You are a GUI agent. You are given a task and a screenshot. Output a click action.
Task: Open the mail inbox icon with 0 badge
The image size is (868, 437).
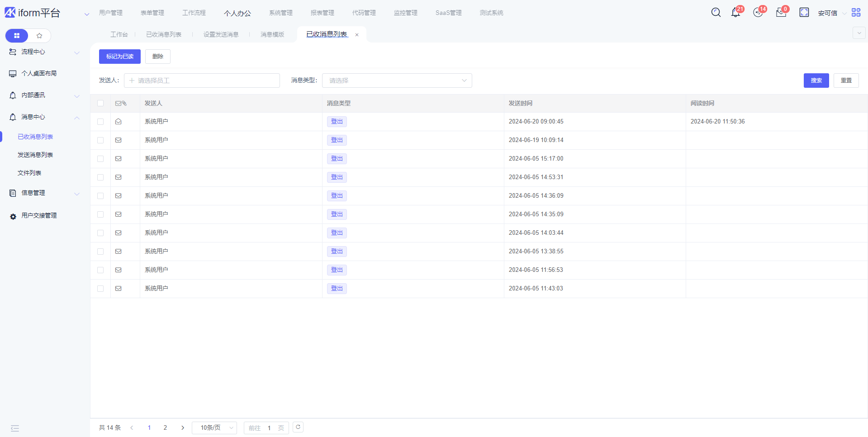(x=781, y=13)
